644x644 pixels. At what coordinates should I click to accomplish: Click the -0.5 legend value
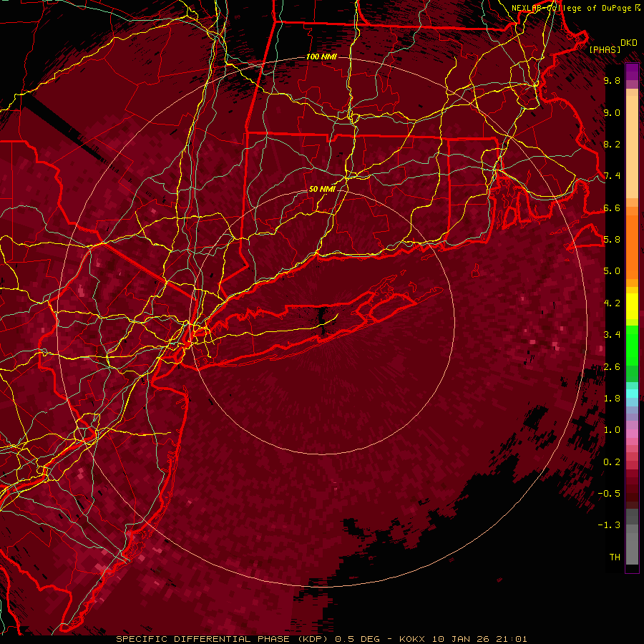[610, 493]
